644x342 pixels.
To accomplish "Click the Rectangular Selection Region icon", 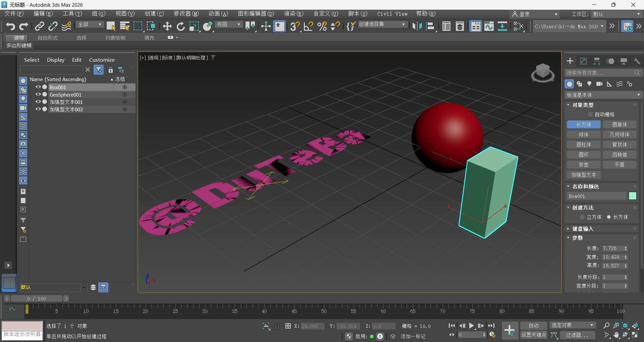I will (x=138, y=26).
